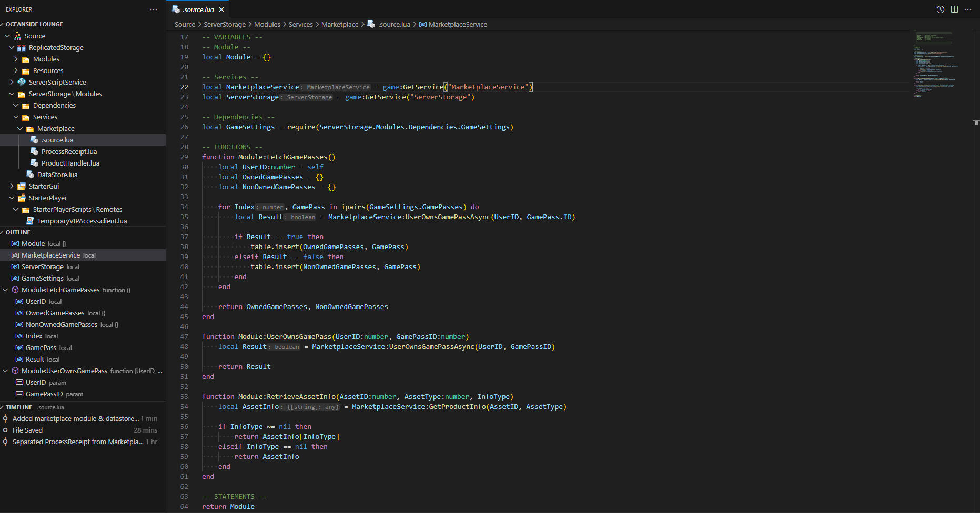Click the ServerStorage breadcrumb
Viewport: 980px width, 513px height.
(225, 25)
